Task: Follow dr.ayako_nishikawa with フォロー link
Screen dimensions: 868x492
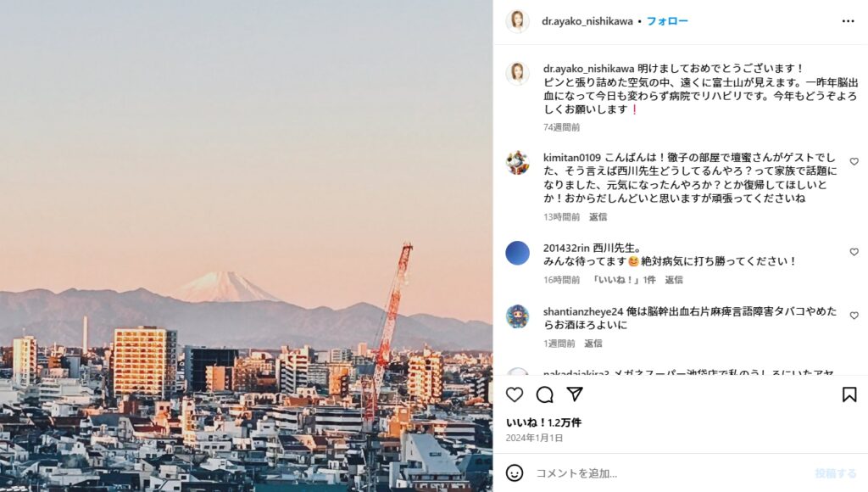Action: [667, 21]
